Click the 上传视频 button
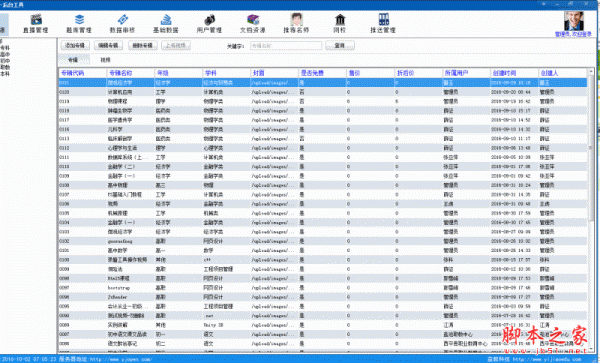The image size is (600, 363). pos(176,46)
